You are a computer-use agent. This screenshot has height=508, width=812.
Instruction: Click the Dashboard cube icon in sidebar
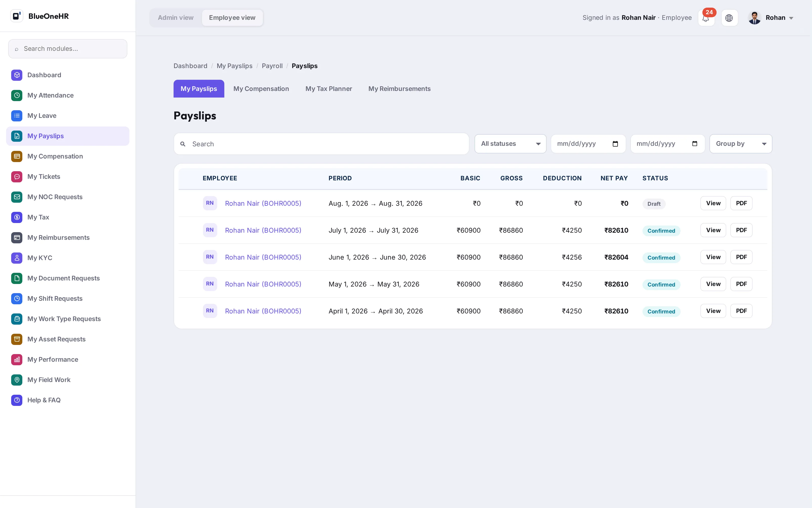[x=17, y=75]
